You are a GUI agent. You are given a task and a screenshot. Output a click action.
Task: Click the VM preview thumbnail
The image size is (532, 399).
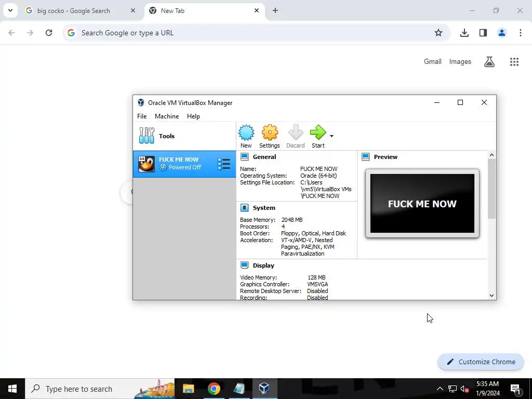click(422, 203)
